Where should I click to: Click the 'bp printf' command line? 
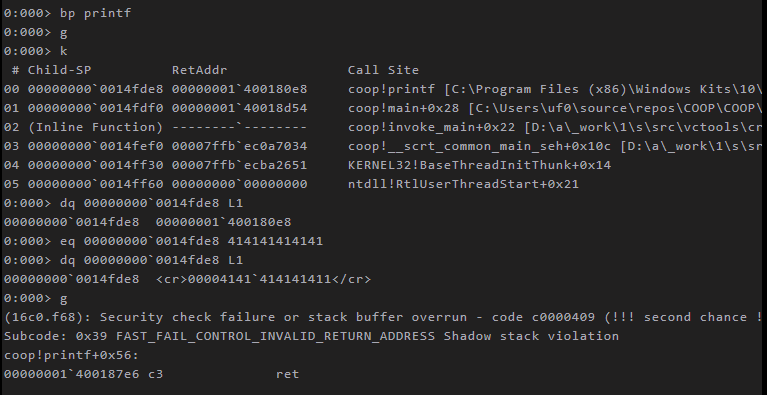(x=68, y=13)
